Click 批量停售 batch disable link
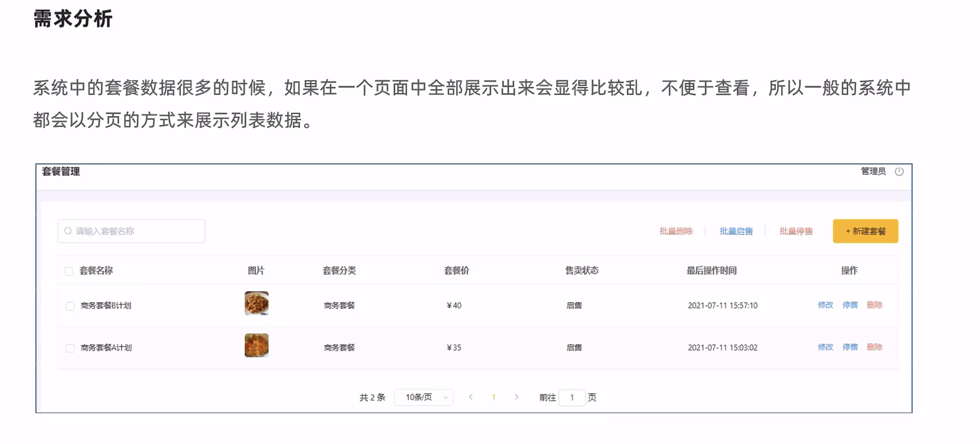 click(796, 231)
